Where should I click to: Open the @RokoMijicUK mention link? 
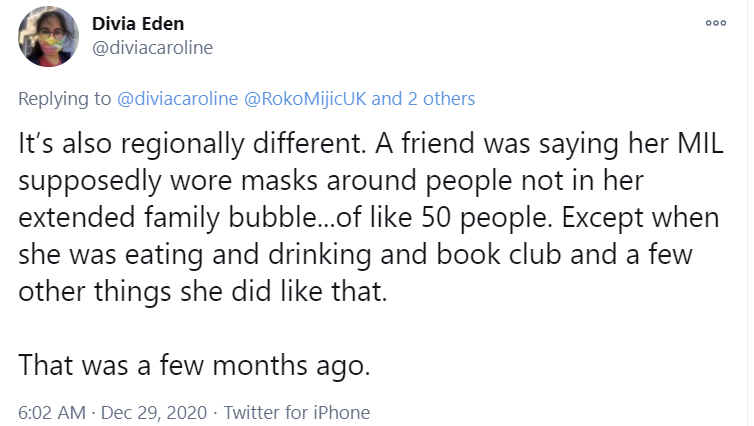308,99
